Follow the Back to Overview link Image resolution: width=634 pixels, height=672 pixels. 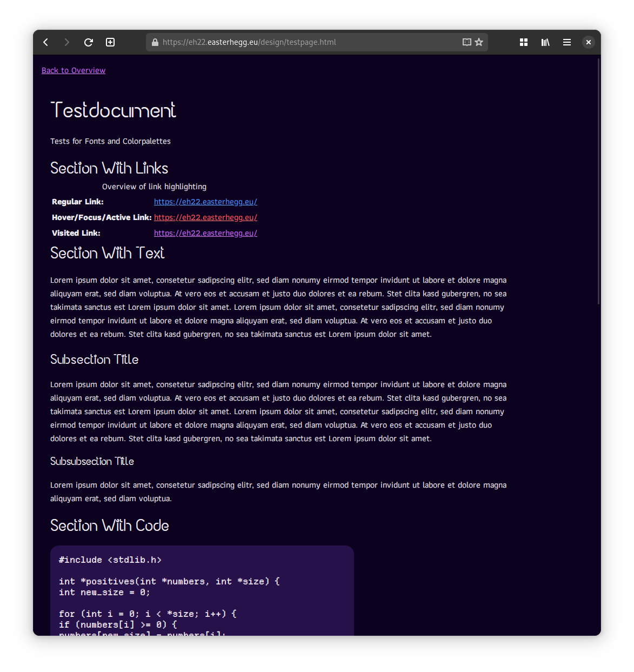pyautogui.click(x=74, y=70)
